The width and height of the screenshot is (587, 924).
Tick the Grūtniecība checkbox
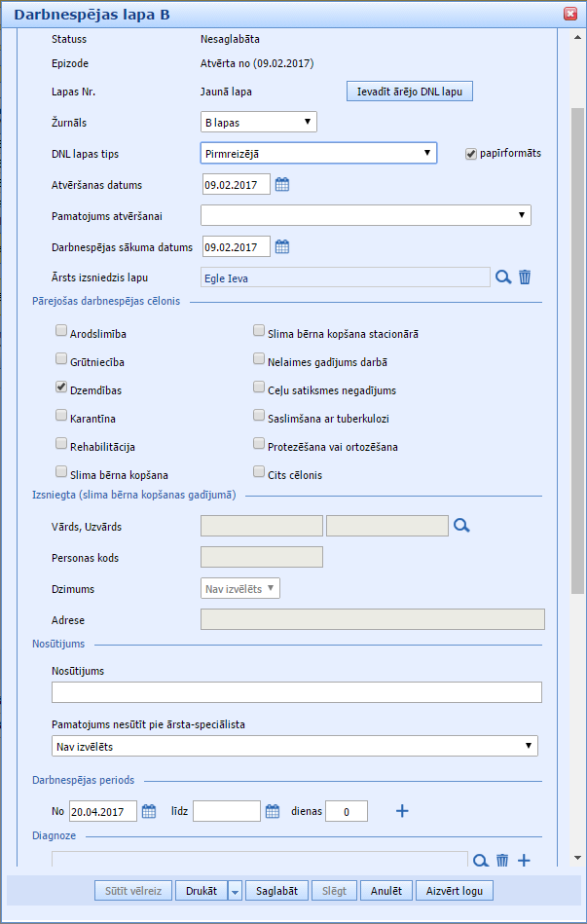(x=61, y=358)
